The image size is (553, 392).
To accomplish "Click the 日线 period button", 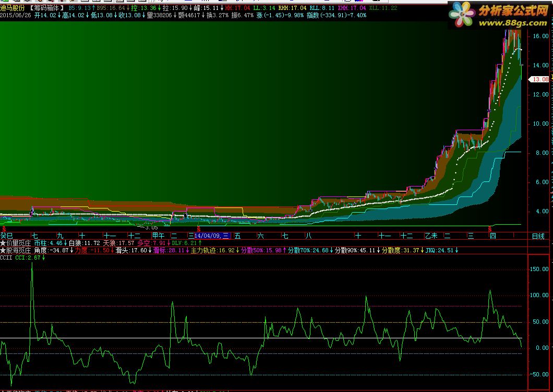I will coord(538,236).
